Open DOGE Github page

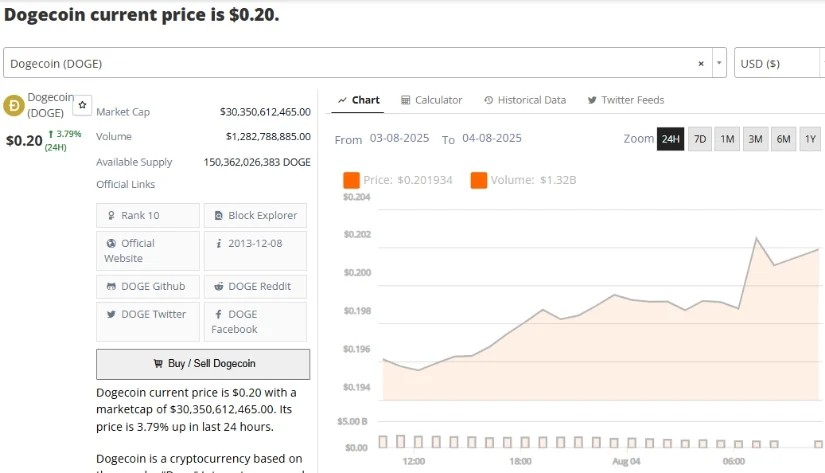[146, 286]
